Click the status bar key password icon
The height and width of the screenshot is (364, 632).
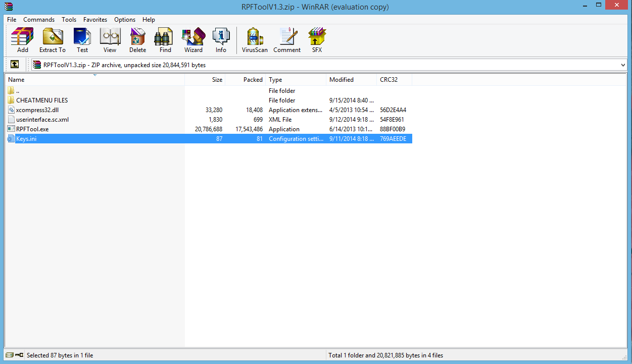(x=19, y=355)
